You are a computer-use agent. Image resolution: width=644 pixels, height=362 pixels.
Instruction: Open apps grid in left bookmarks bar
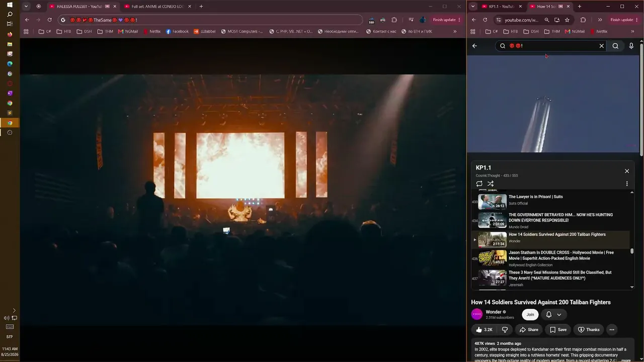click(26, 31)
